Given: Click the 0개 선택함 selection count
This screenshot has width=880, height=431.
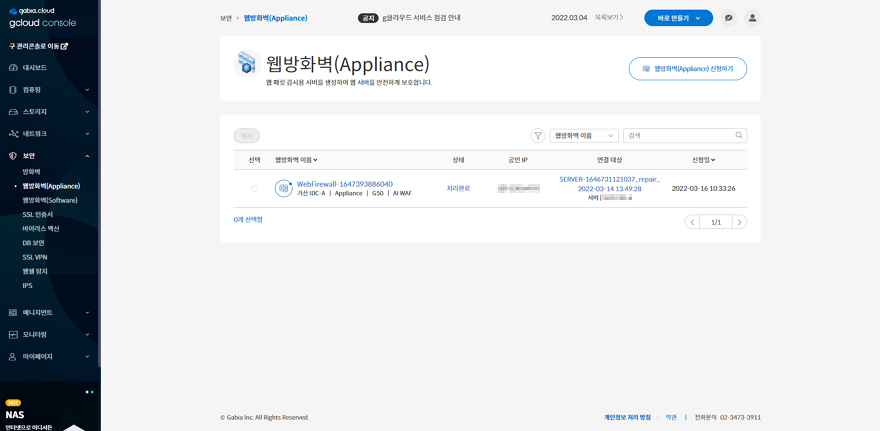Looking at the screenshot, I should [248, 219].
